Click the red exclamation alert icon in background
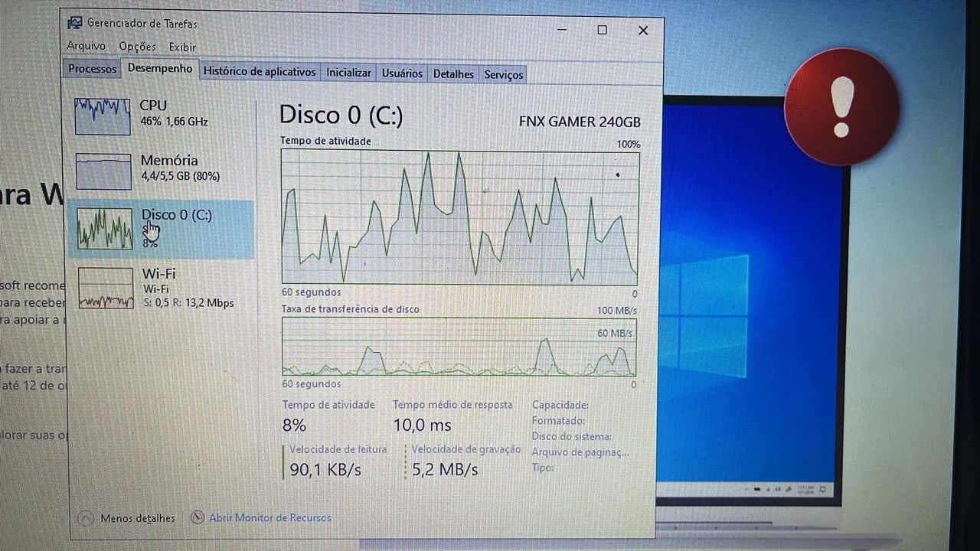The width and height of the screenshot is (980, 551). click(841, 107)
